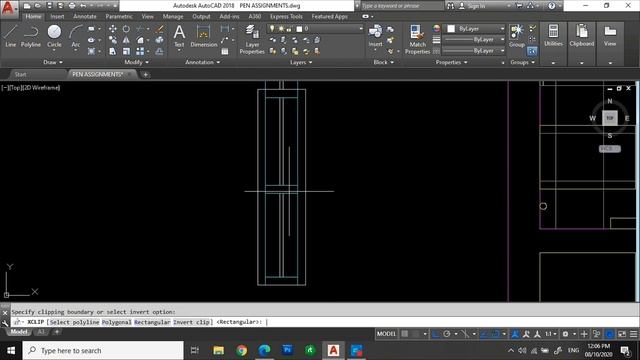Toggle Object Snap Tracking in status bar
Image resolution: width=640 pixels, height=360 pixels.
[484, 334]
